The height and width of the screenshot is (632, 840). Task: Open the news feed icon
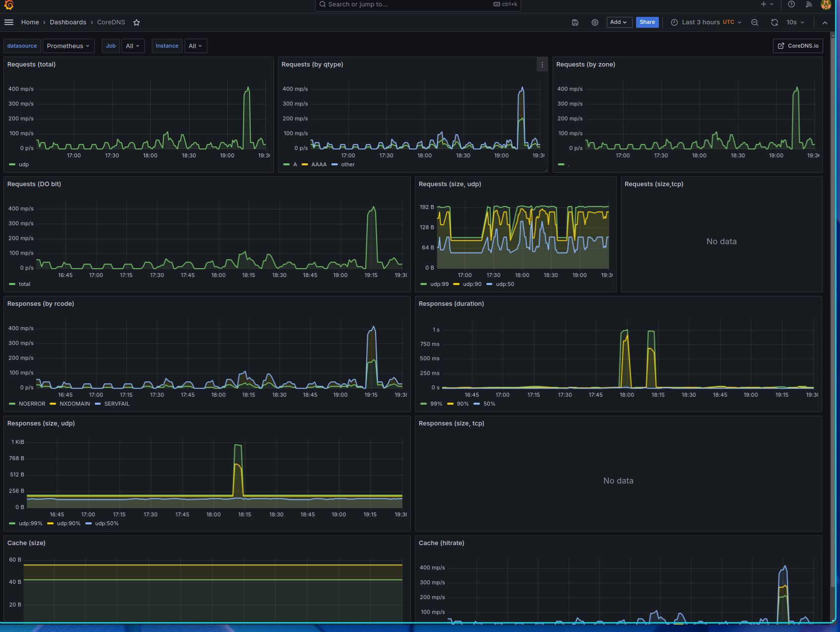[x=809, y=4]
